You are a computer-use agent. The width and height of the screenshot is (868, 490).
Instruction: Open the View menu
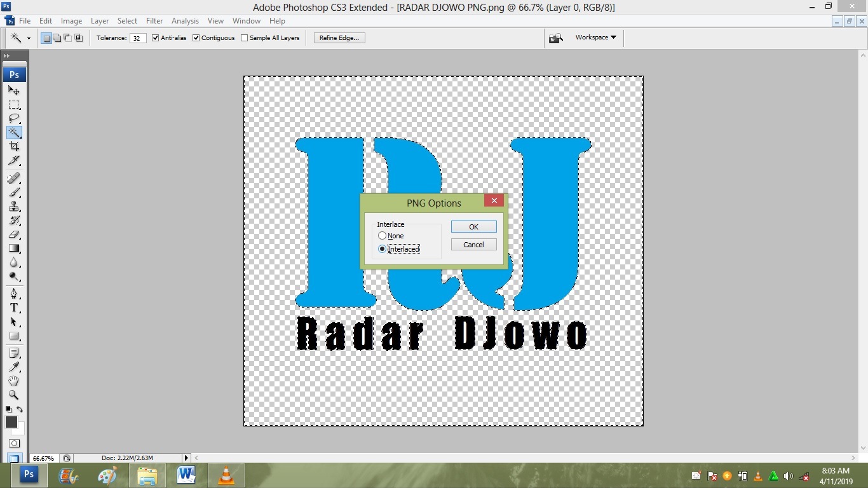pos(215,21)
